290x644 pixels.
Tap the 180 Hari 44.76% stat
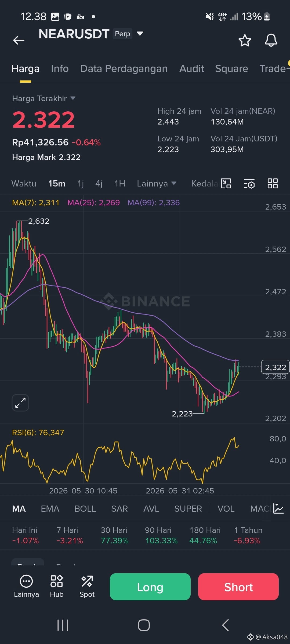(205, 535)
